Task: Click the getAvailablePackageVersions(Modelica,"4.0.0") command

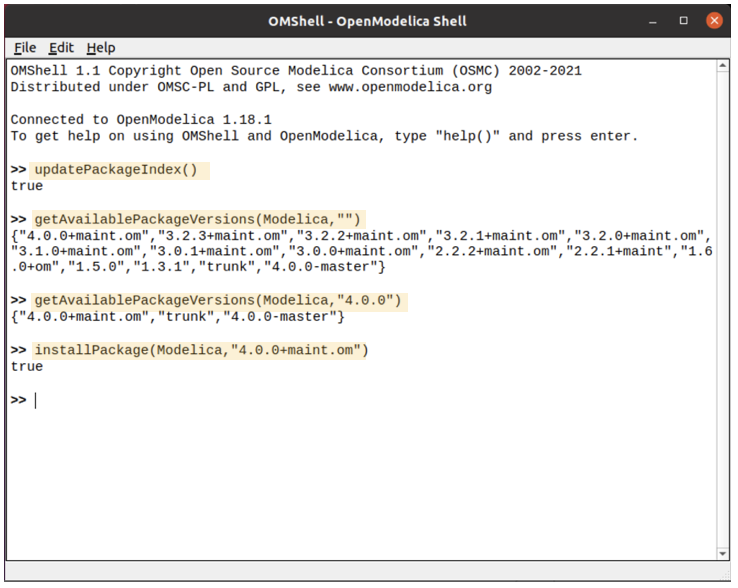Action: 218,300
